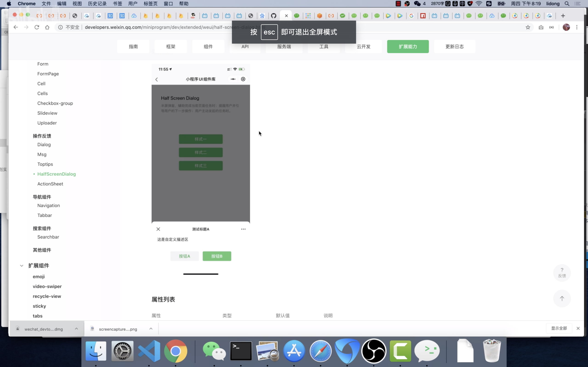The image size is (588, 367).
Task: Click the back chevron in mini program header
Action: 157,79
